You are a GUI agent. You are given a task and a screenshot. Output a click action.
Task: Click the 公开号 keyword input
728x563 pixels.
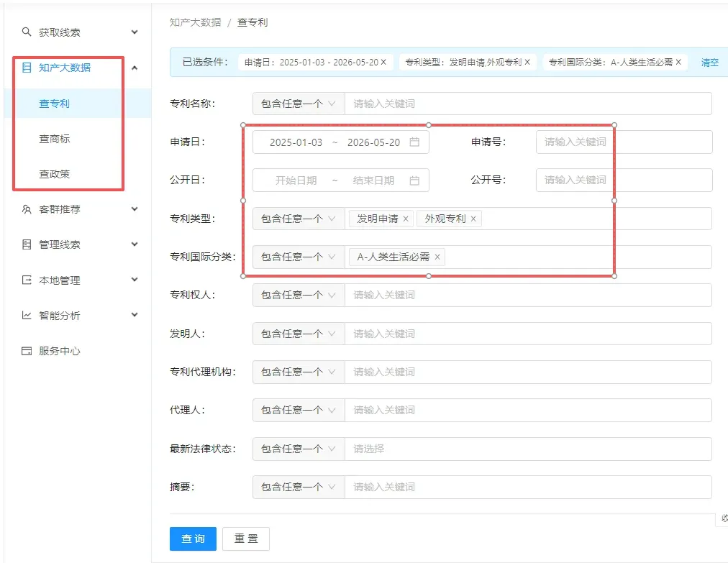point(624,180)
